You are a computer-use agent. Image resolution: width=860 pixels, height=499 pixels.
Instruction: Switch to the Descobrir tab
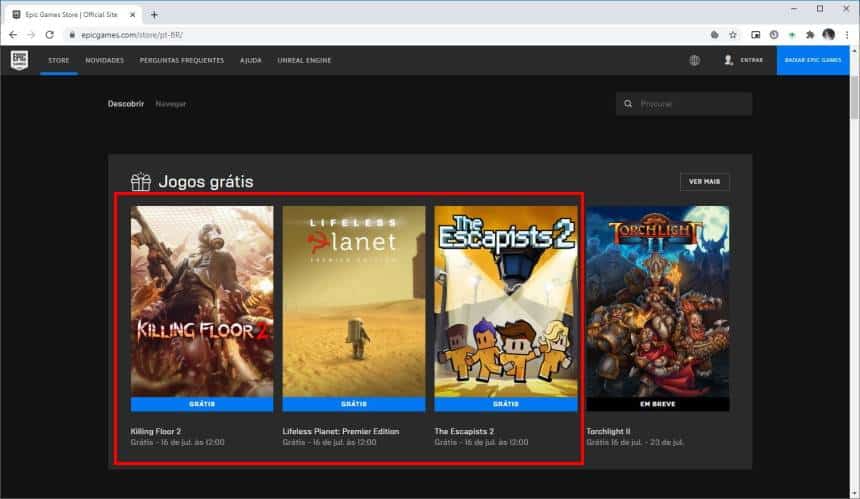tap(126, 104)
